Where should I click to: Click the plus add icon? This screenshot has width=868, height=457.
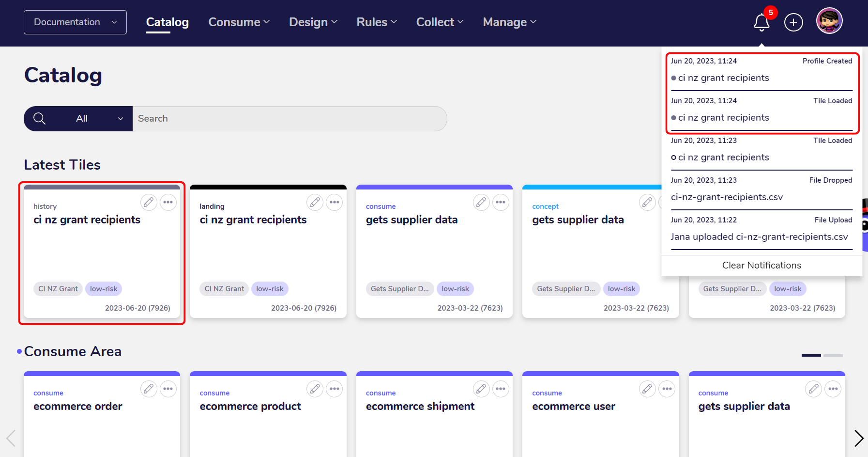click(x=793, y=22)
